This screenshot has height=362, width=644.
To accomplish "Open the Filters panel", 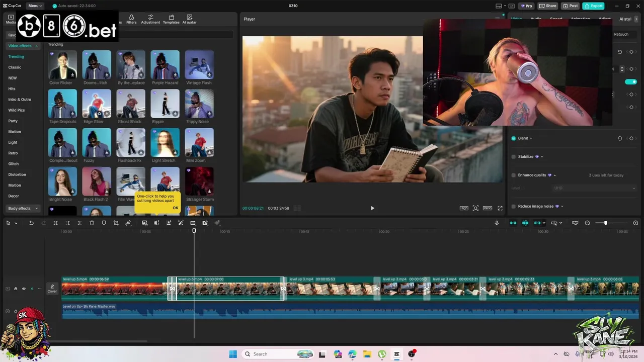I will [x=131, y=19].
